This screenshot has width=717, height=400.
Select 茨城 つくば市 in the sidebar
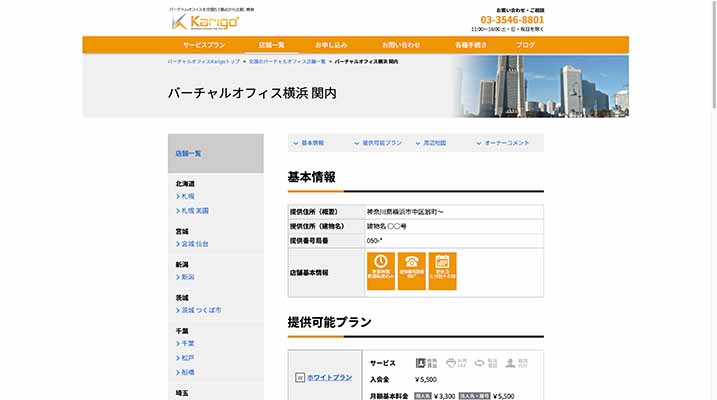point(199,310)
